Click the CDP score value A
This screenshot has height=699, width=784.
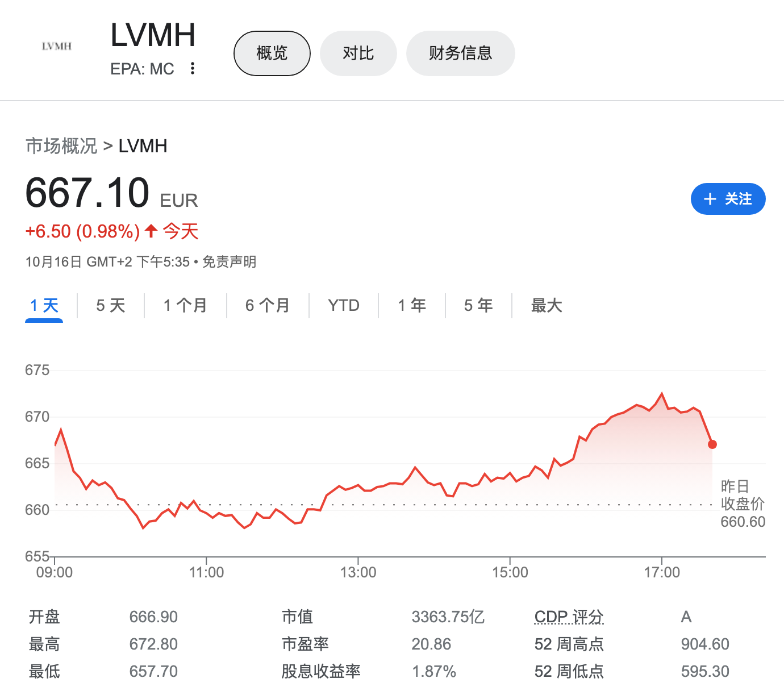[x=686, y=617]
